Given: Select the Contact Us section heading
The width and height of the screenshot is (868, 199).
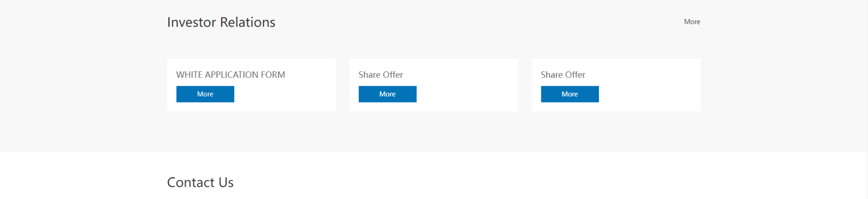Looking at the screenshot, I should [x=200, y=182].
